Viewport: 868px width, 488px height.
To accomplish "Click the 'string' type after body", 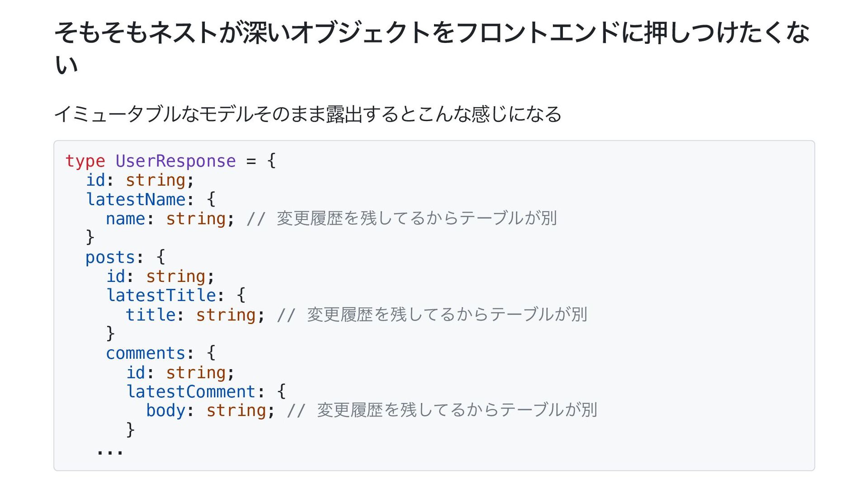I will (x=236, y=411).
